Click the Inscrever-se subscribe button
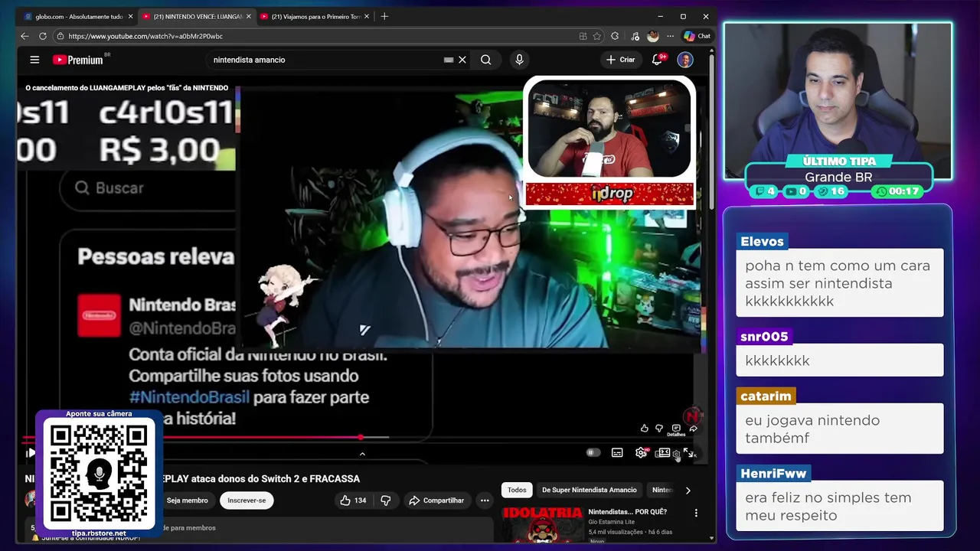The image size is (980, 551). [247, 500]
